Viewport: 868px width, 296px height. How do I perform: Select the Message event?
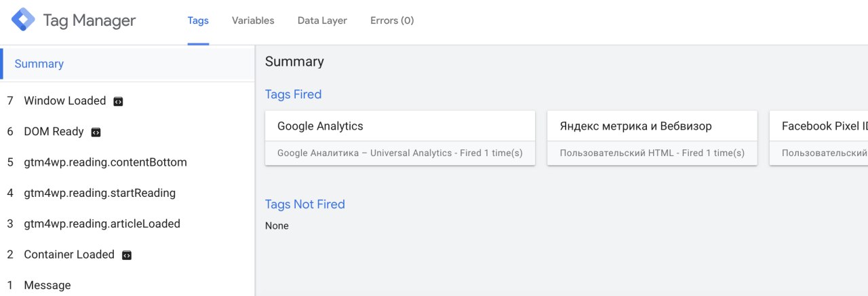point(127,285)
